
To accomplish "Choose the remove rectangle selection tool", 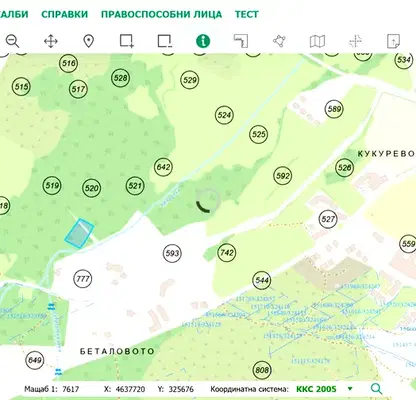I will click(x=165, y=41).
